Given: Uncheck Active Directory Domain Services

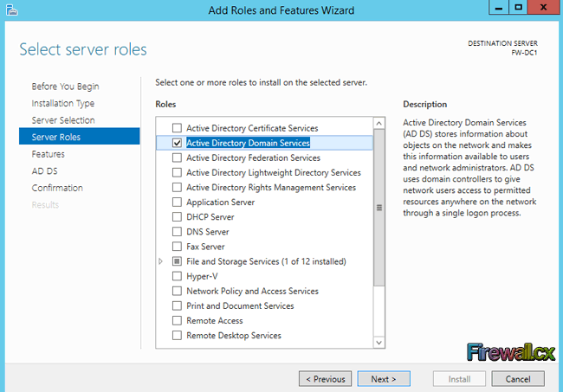Looking at the screenshot, I should 177,143.
